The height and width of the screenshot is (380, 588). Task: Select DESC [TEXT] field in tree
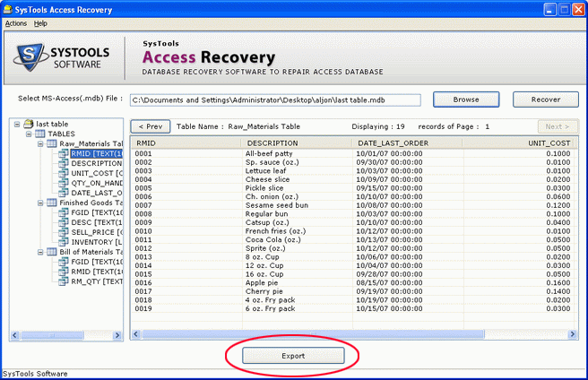tap(97, 222)
